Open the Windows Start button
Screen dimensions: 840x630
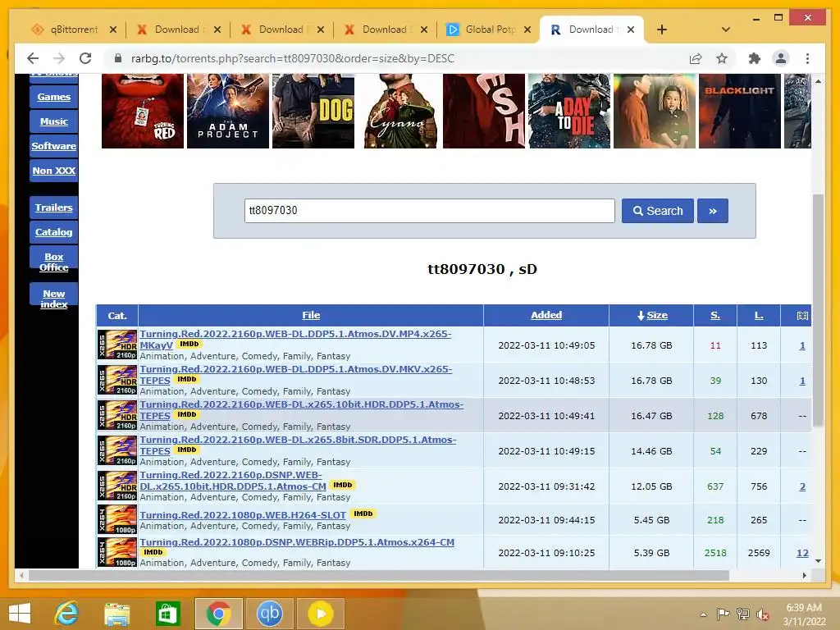[x=20, y=614]
